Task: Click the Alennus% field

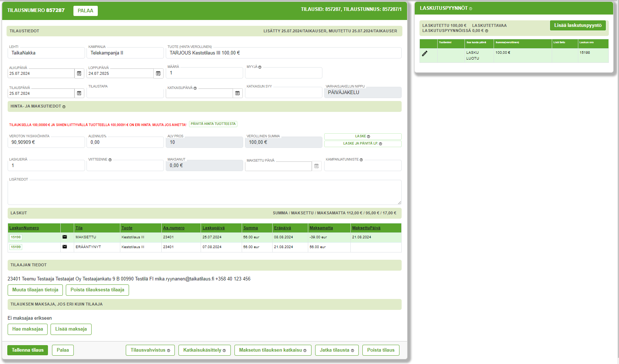Action: [x=125, y=142]
